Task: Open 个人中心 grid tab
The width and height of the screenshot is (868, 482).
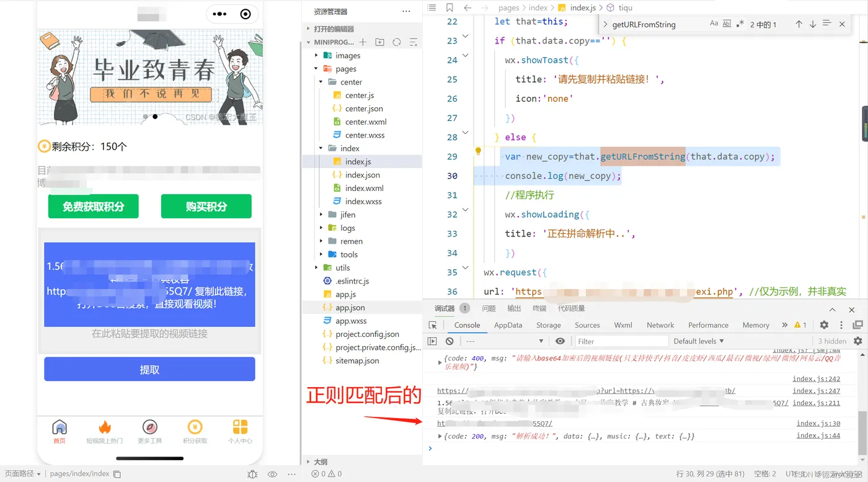Action: [240, 431]
